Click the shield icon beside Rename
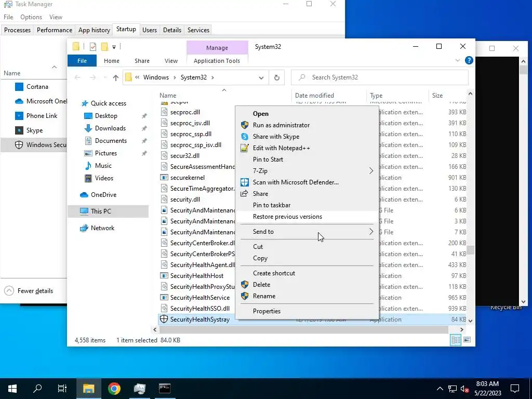The width and height of the screenshot is (532, 399). point(245,296)
